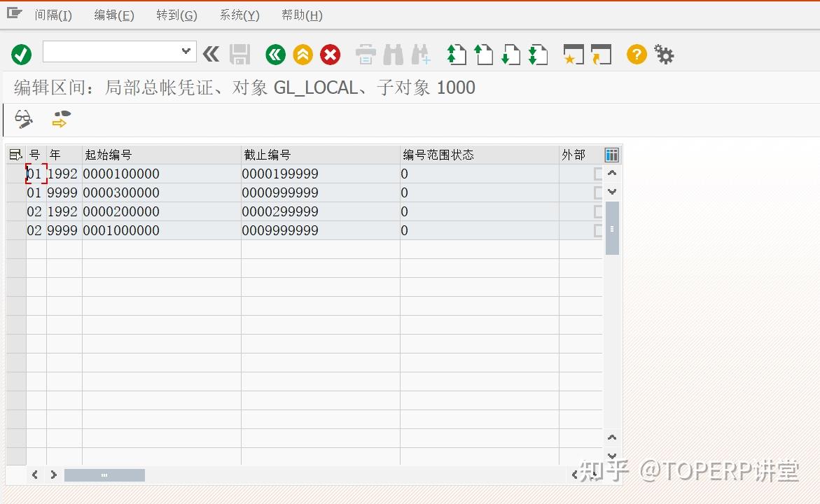Click the 截止编号 column header

tap(321, 155)
